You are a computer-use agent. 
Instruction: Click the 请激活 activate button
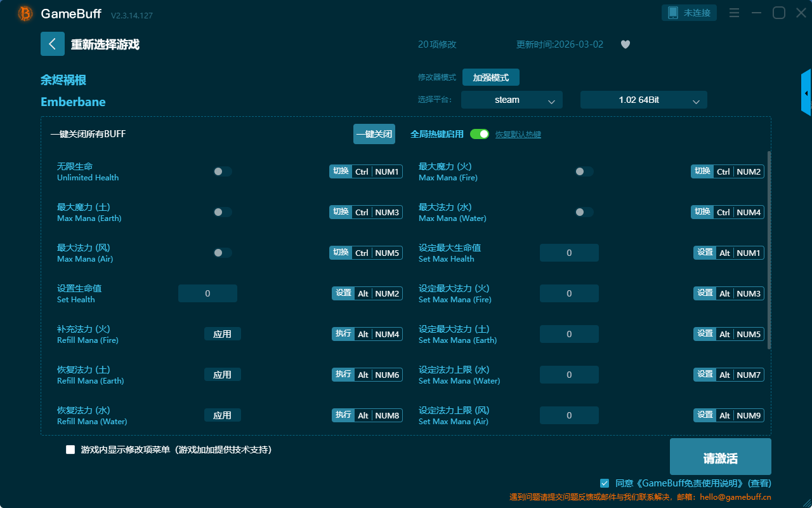click(x=720, y=457)
